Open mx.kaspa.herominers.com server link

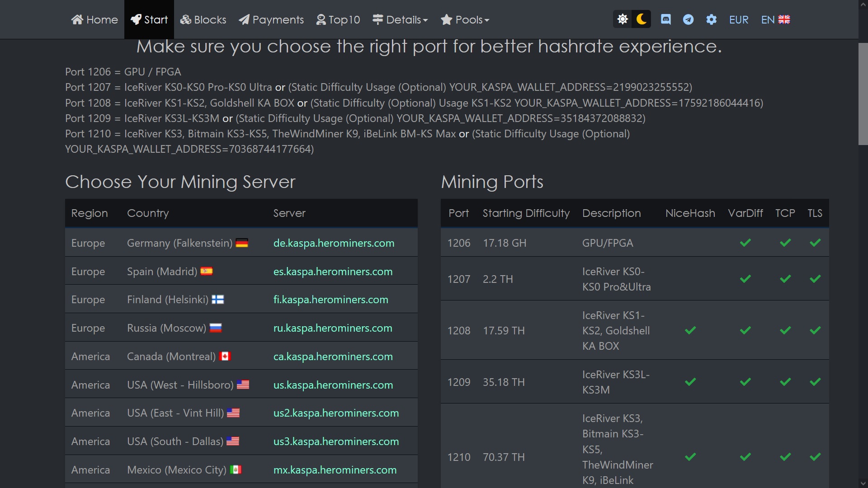point(335,470)
